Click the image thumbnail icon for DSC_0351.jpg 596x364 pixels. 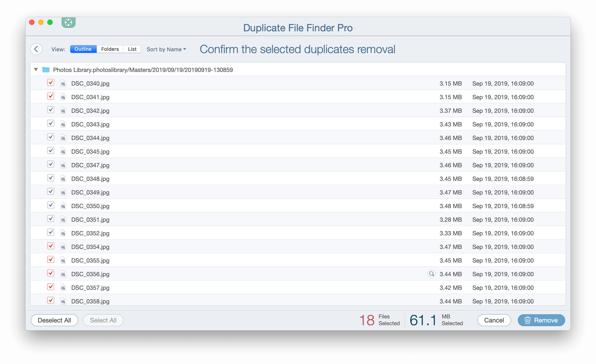(63, 220)
